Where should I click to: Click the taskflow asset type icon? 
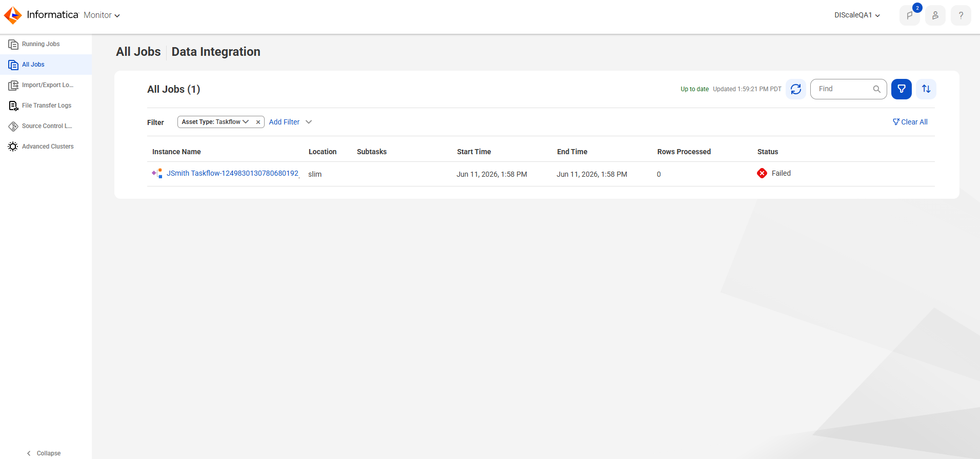click(157, 173)
